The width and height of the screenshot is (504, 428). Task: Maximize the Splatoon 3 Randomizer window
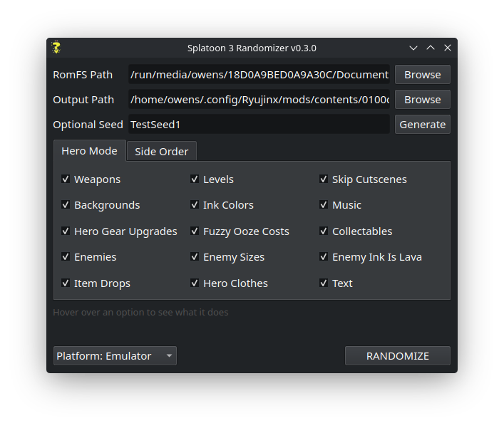click(x=431, y=48)
